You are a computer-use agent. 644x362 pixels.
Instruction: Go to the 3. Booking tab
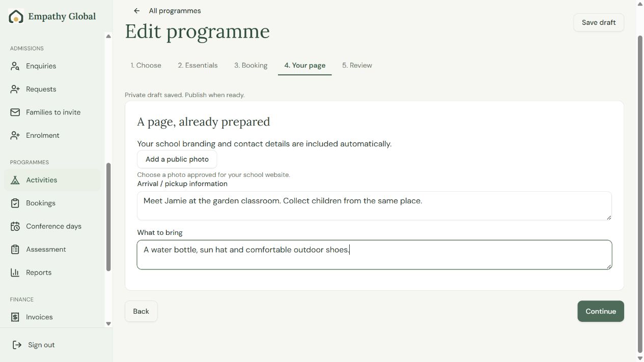point(250,65)
